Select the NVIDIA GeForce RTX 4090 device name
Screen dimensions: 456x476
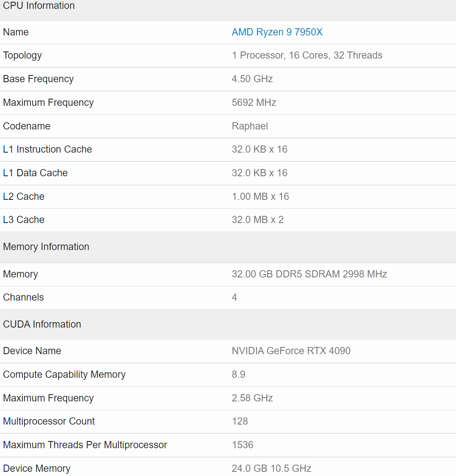291,350
